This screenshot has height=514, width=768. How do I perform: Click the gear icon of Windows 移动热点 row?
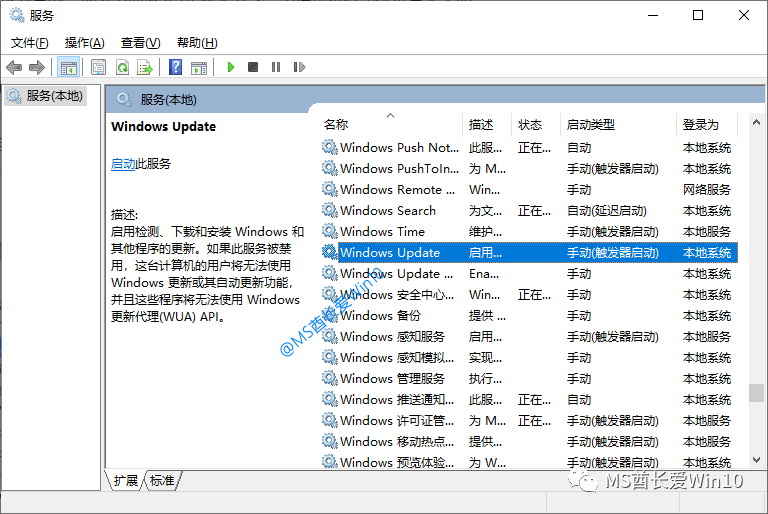[330, 441]
